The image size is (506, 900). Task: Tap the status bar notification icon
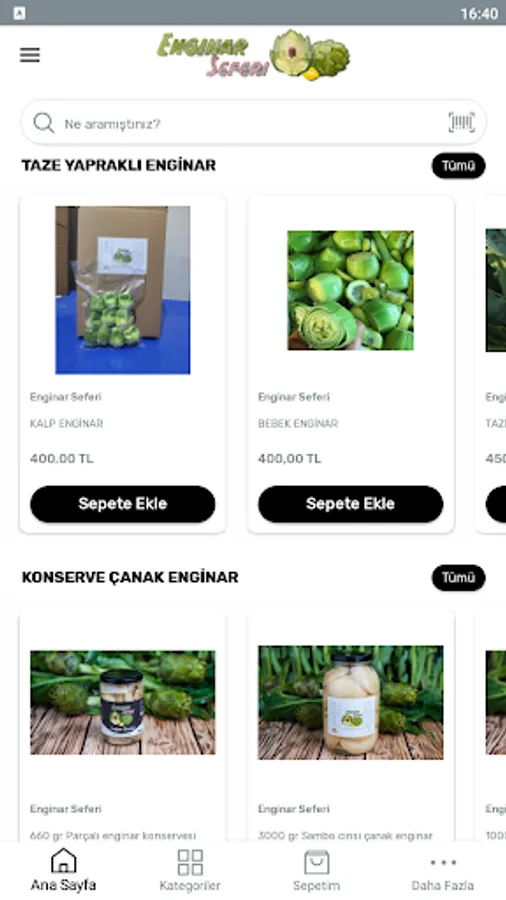click(x=19, y=13)
